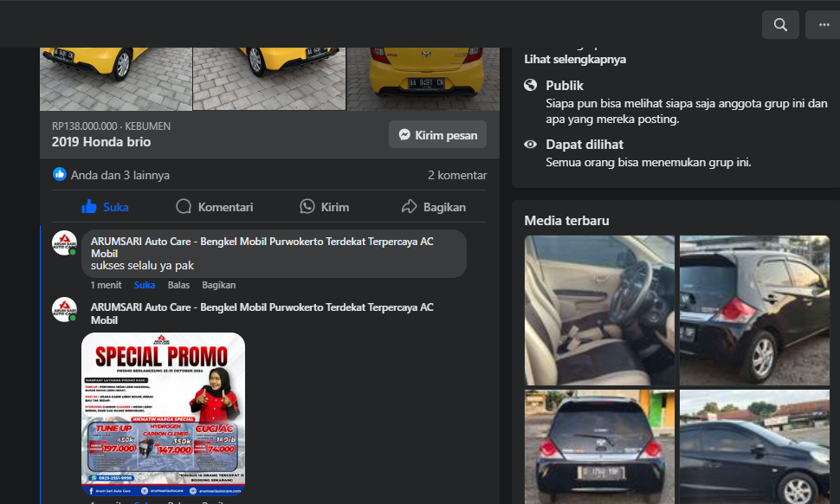
Task: Open the 2019 Honda brio listing title
Action: pos(101,142)
